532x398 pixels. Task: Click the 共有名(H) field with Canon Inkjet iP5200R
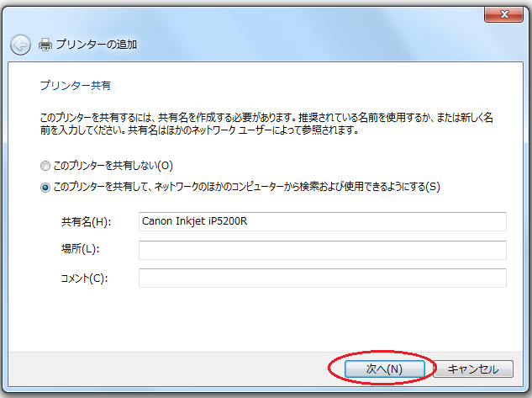coord(323,221)
